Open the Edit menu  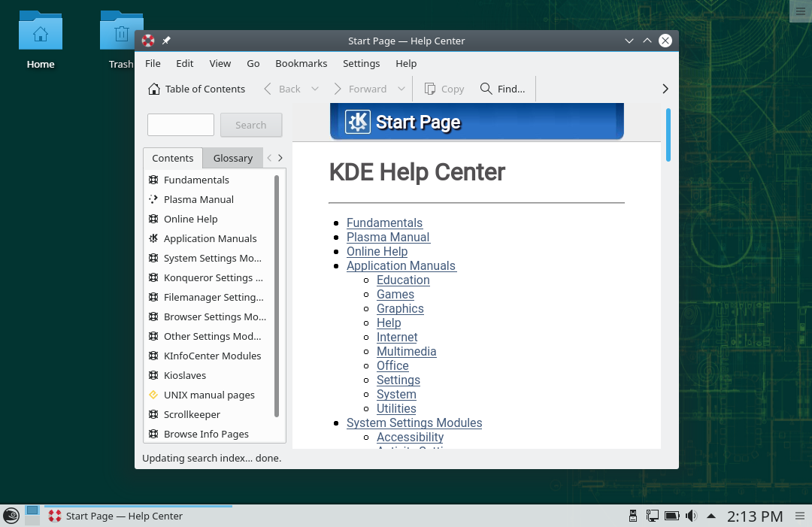(184, 64)
